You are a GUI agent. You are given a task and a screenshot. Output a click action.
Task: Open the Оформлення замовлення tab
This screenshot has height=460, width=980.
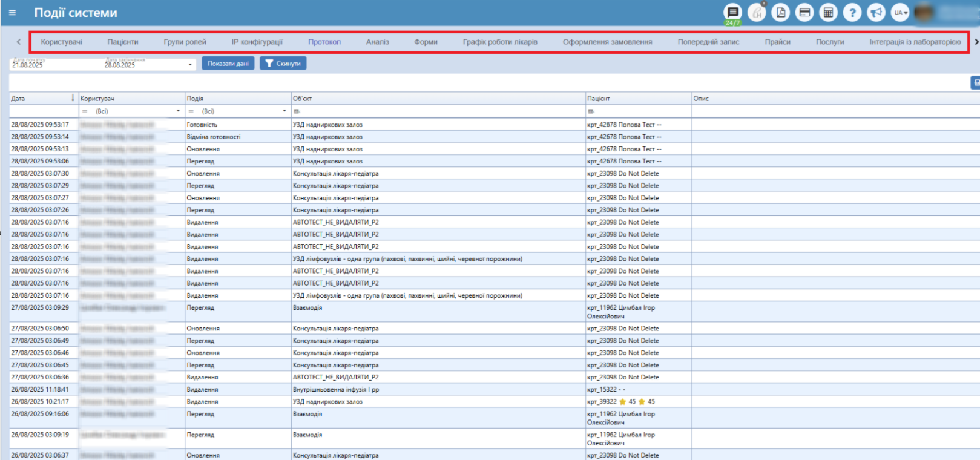(607, 42)
